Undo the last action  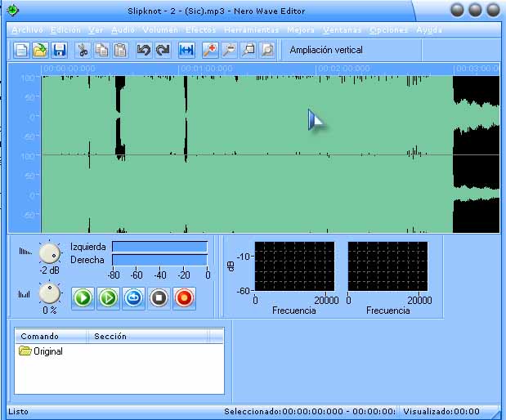144,51
